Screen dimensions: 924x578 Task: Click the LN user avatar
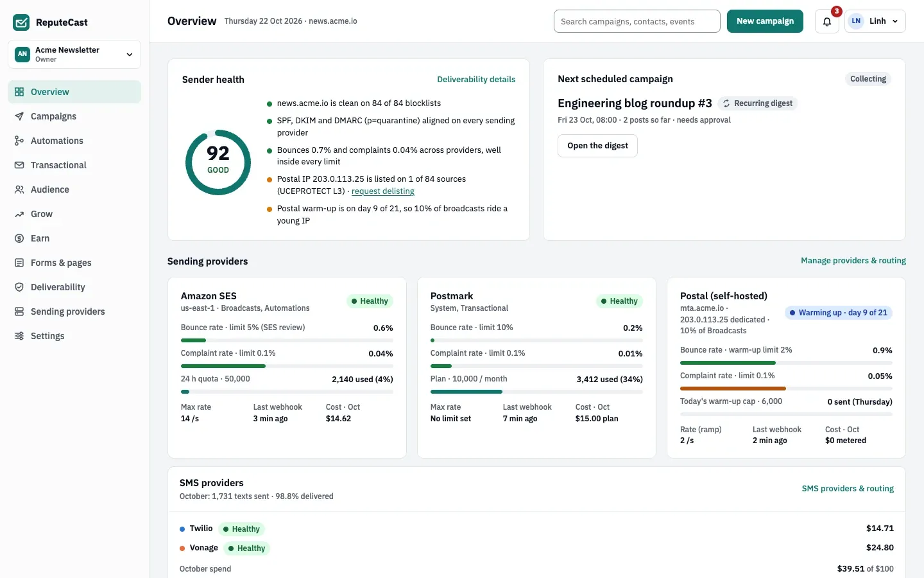856,21
